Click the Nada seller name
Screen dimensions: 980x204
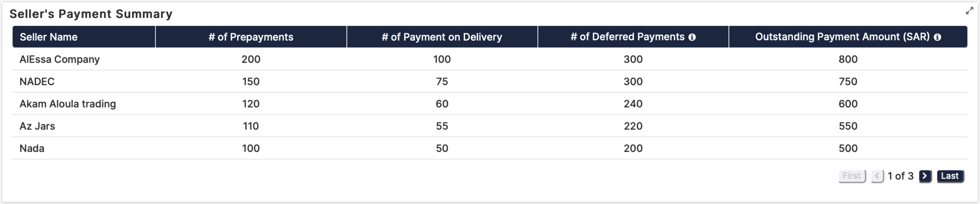coord(32,149)
